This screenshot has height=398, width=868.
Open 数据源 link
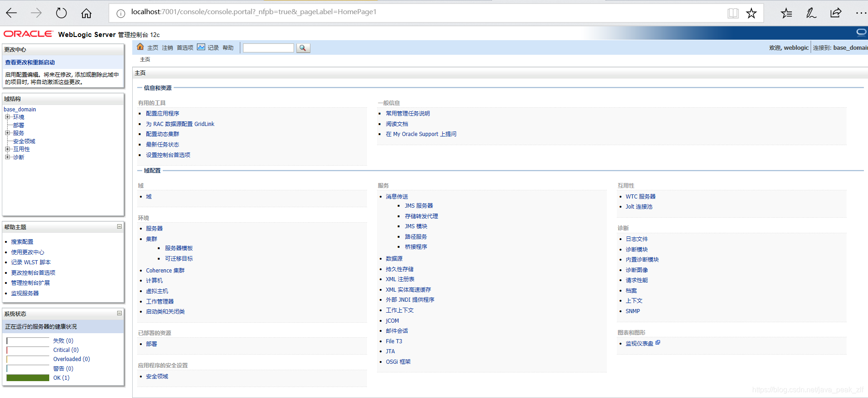(394, 258)
